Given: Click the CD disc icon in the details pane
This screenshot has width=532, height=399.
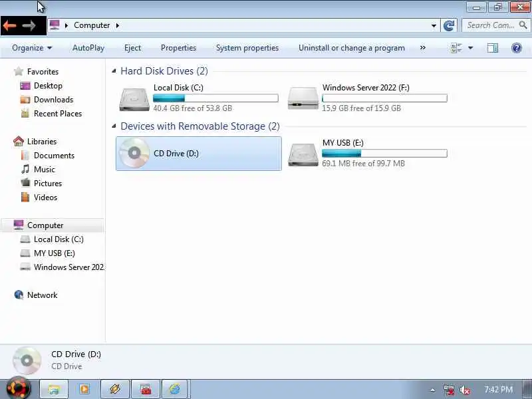Looking at the screenshot, I should (27, 360).
